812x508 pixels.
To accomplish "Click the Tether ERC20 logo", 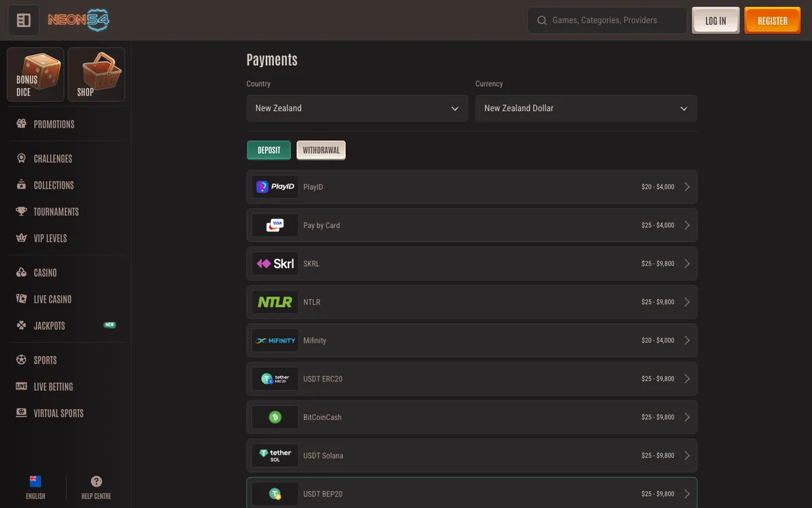I will coord(275,379).
